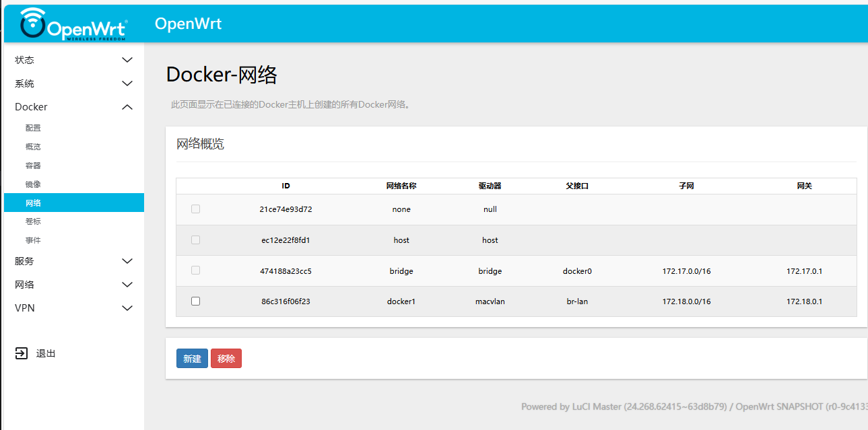Go to Docker 事件 page
868x430 pixels.
pos(33,240)
